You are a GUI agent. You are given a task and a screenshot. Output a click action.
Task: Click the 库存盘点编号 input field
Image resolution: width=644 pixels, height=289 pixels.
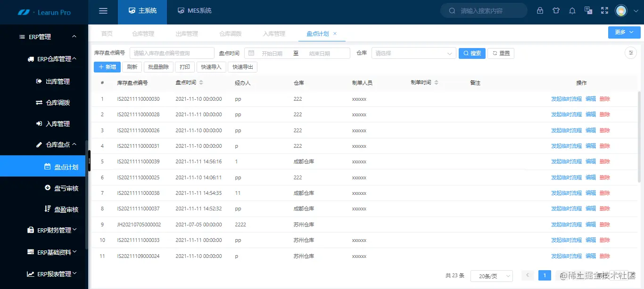click(x=173, y=52)
